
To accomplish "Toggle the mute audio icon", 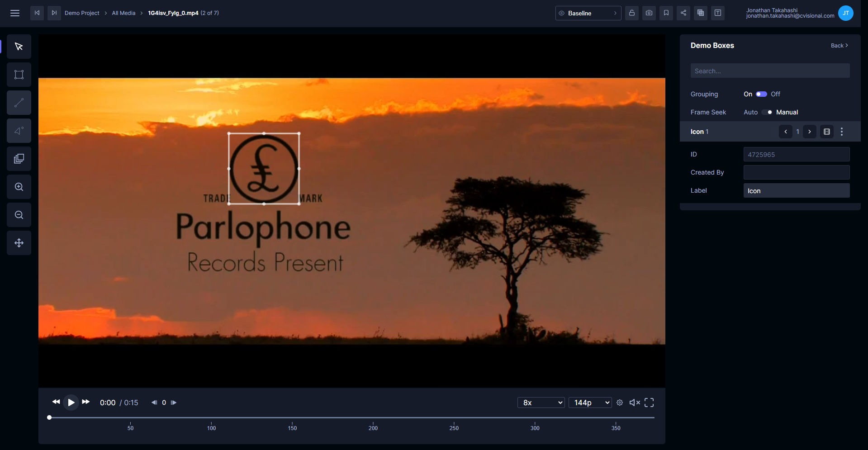I will [635, 403].
